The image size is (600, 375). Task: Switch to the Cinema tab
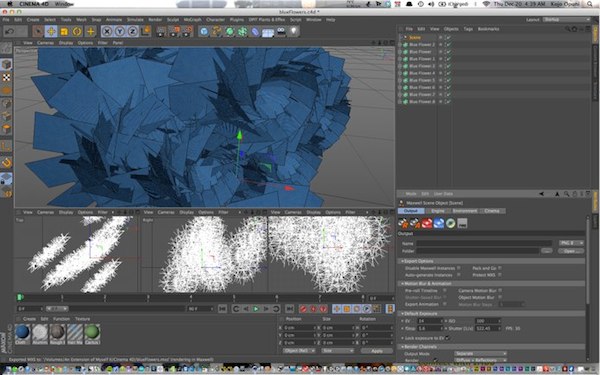point(492,211)
